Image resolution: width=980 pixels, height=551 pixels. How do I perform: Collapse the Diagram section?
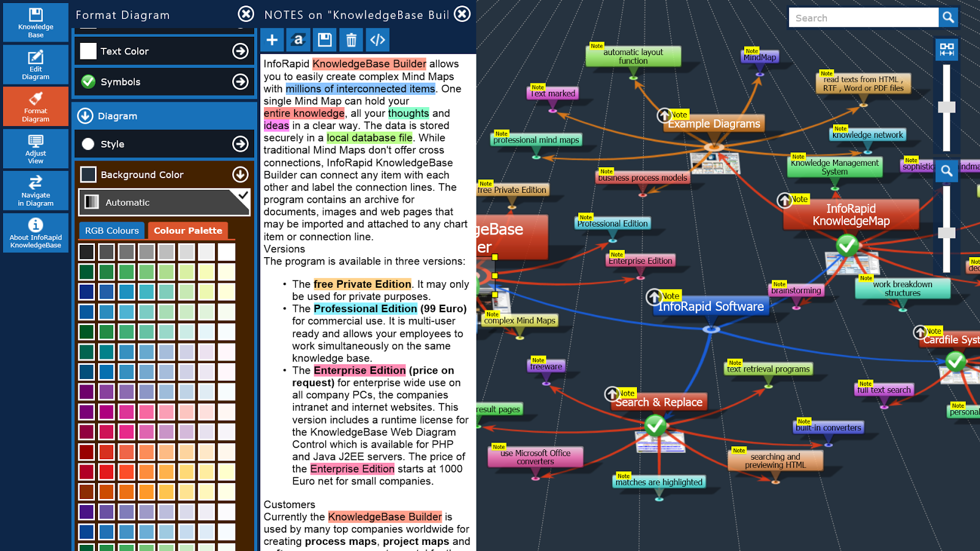[x=84, y=116]
